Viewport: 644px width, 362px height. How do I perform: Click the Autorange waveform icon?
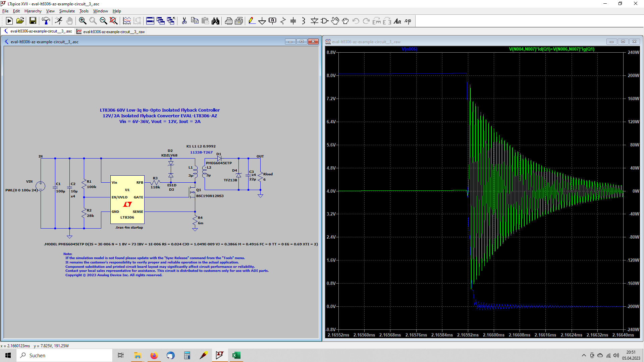[x=127, y=21]
